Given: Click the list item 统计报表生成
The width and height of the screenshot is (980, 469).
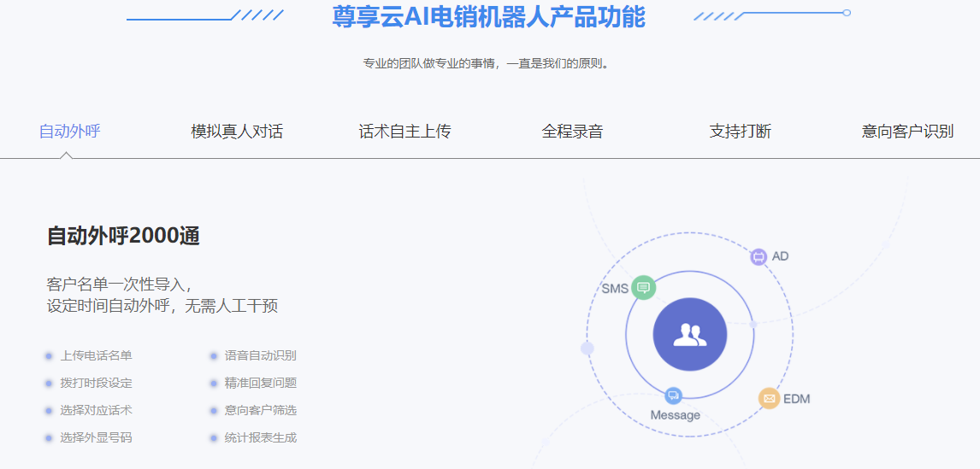Looking at the screenshot, I should [261, 438].
